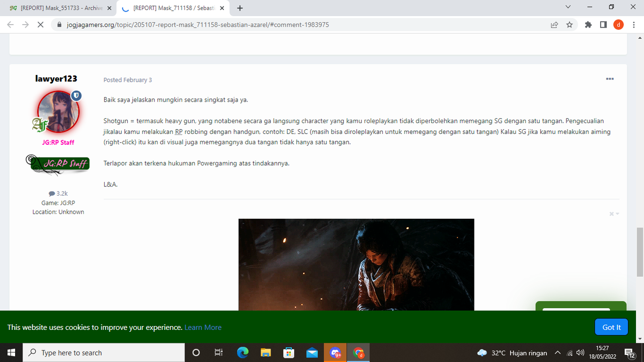Open File Explorer from the taskbar
The image size is (644, 362).
[266, 352]
